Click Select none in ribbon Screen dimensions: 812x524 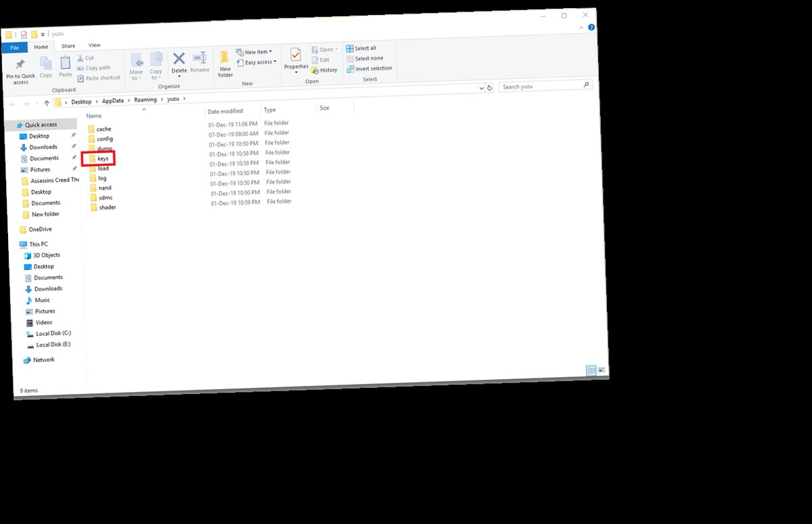click(x=365, y=58)
